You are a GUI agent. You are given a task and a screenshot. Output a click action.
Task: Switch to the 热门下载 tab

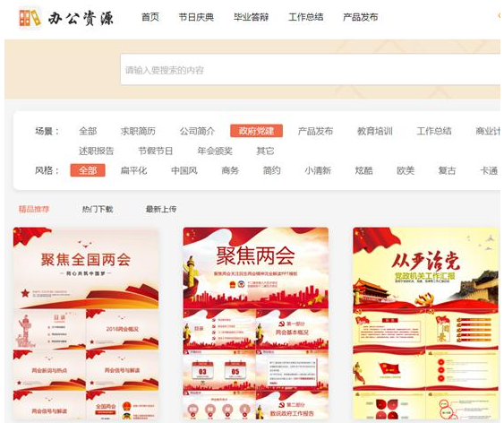[x=98, y=210]
